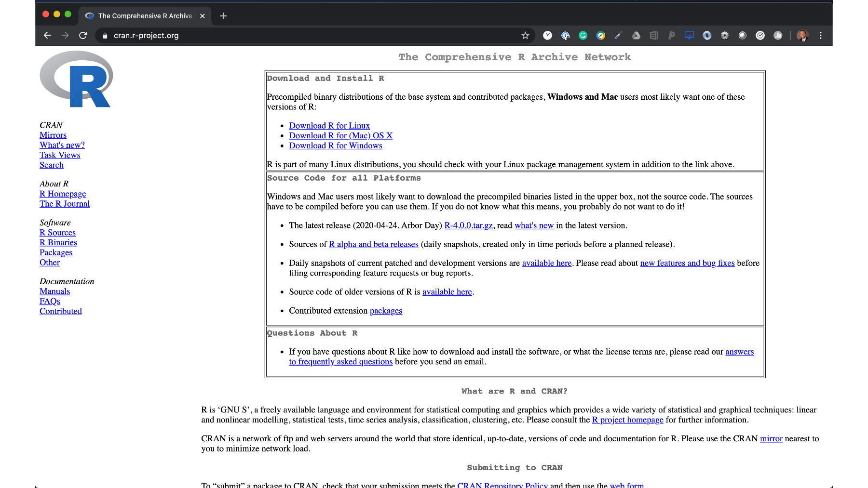This screenshot has width=868, height=488.
Task: Open the checkmark task extension
Action: click(760, 35)
